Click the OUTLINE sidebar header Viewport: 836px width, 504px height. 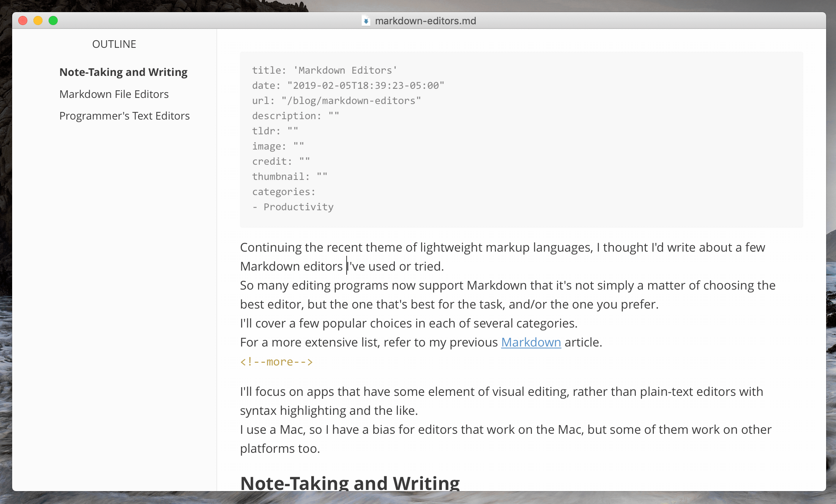point(114,44)
